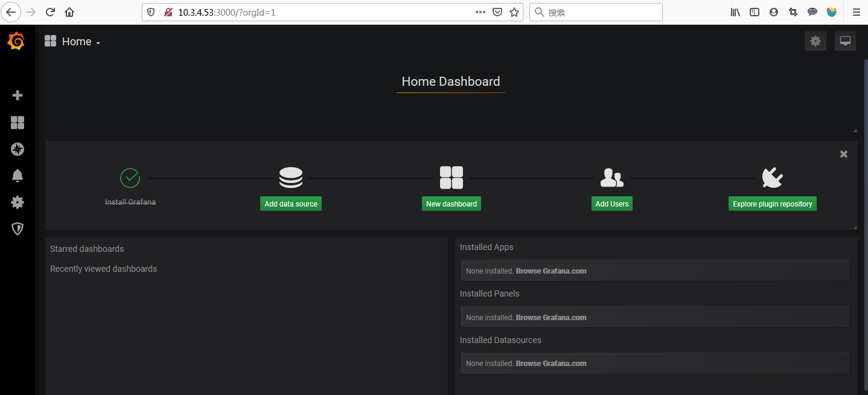Click Browse Grafana.com under Installed Apps

pos(551,271)
